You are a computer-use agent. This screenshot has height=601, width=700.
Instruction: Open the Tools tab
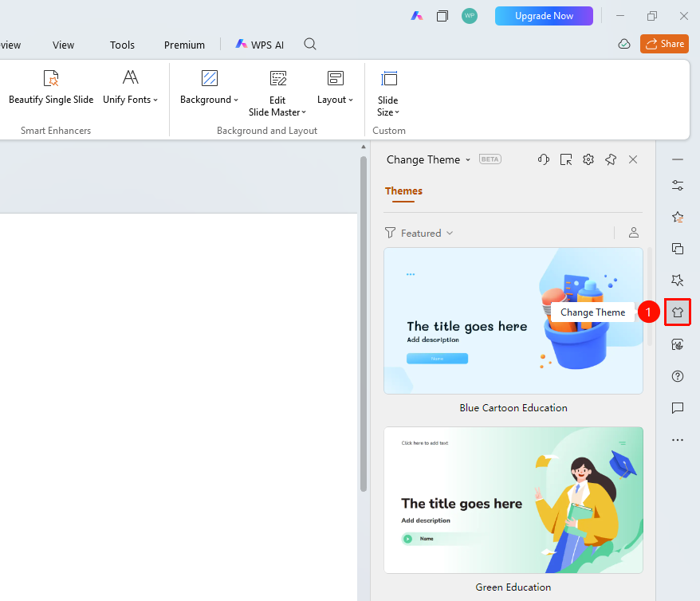122,45
